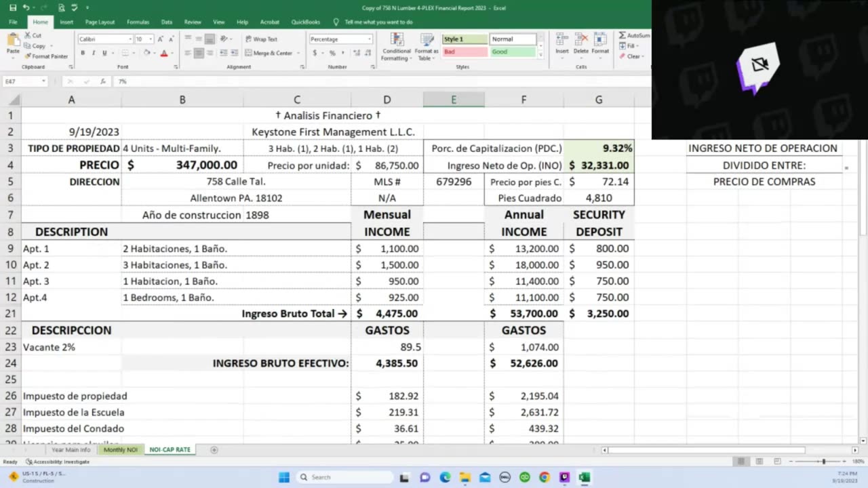Open the font color red swatch
This screenshot has width=868, height=488.
pyautogui.click(x=163, y=53)
